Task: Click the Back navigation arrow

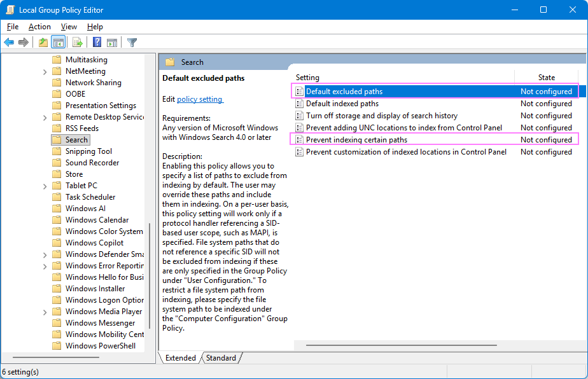Action: (x=8, y=42)
